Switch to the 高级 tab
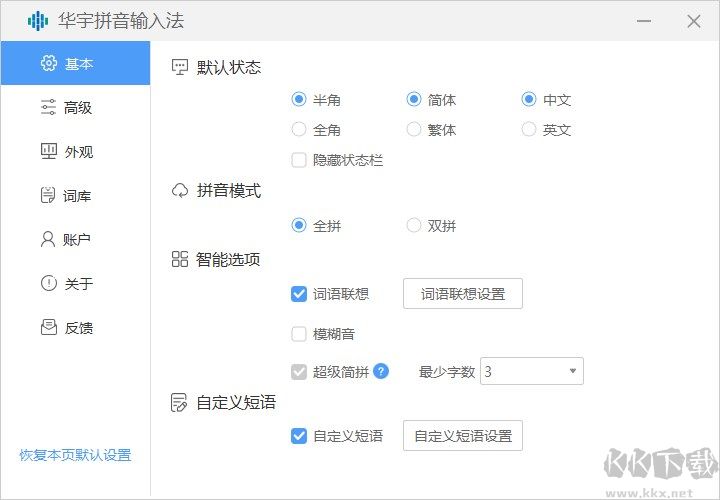Viewport: 720px width, 500px height. [75, 107]
